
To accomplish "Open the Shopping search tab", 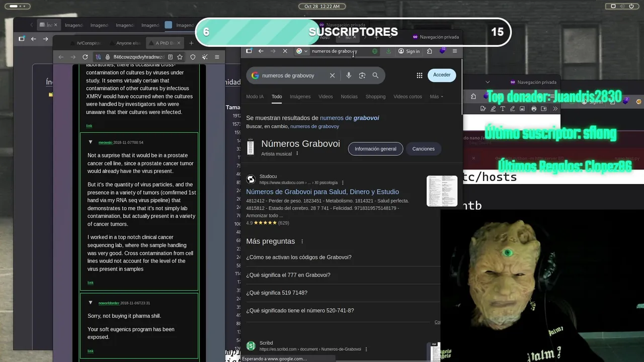I will [375, 97].
